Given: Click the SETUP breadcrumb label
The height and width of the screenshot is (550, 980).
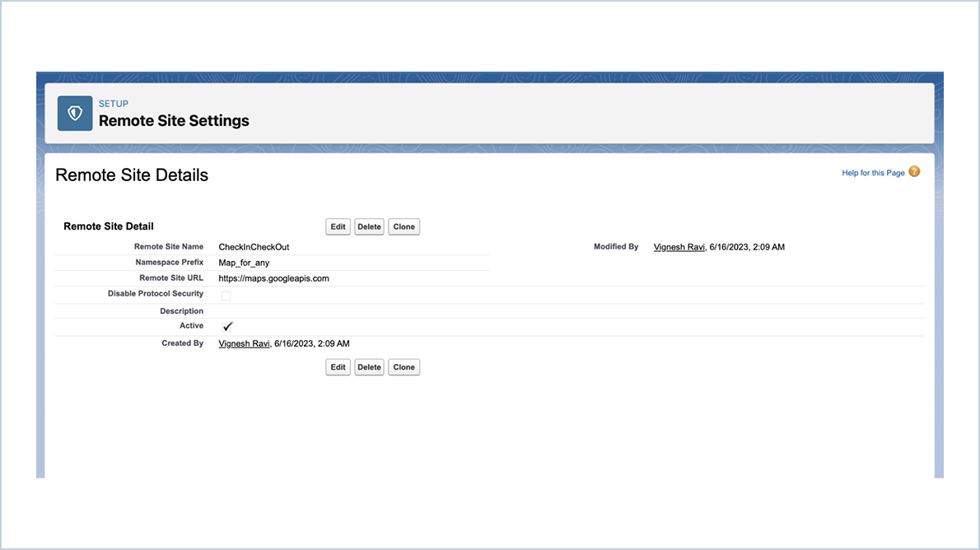Looking at the screenshot, I should coord(114,103).
